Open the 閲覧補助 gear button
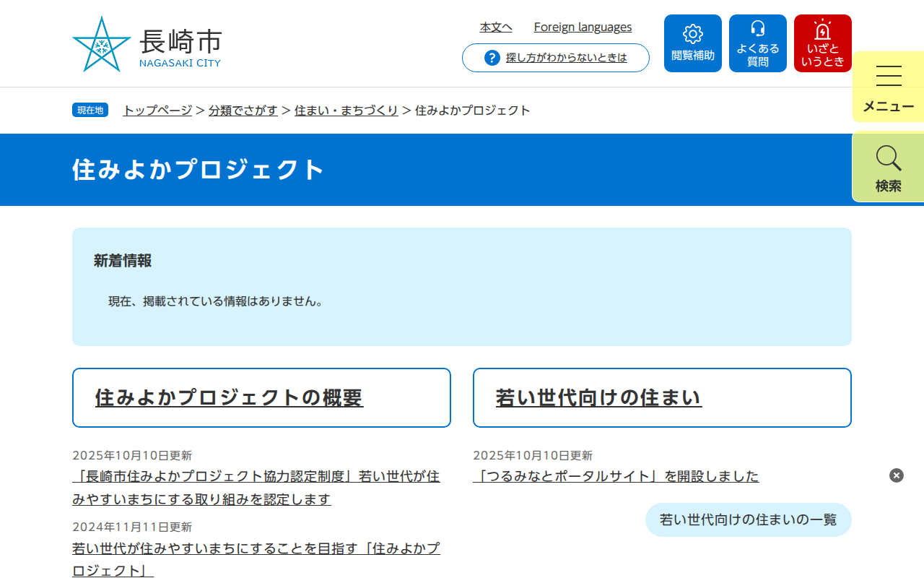Image resolution: width=924 pixels, height=578 pixels. (693, 43)
